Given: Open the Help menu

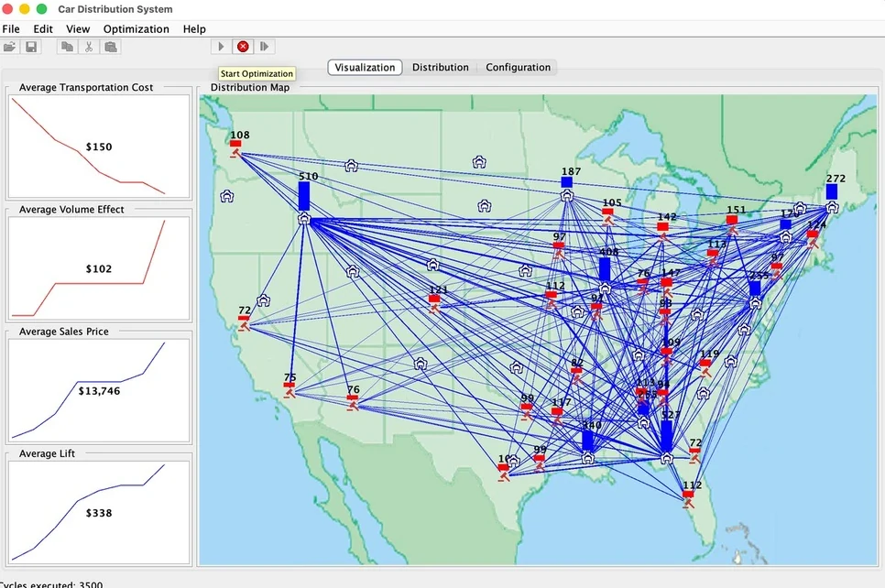Looking at the screenshot, I should coord(194,28).
